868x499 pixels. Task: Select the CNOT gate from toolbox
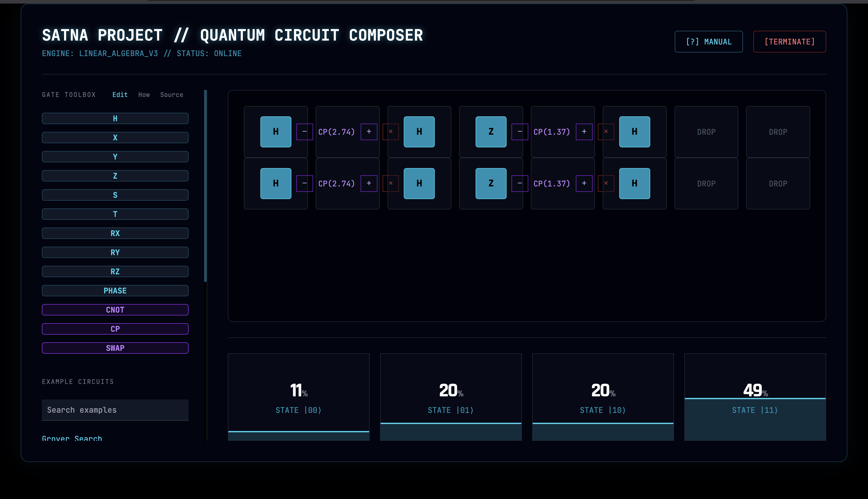pyautogui.click(x=115, y=310)
